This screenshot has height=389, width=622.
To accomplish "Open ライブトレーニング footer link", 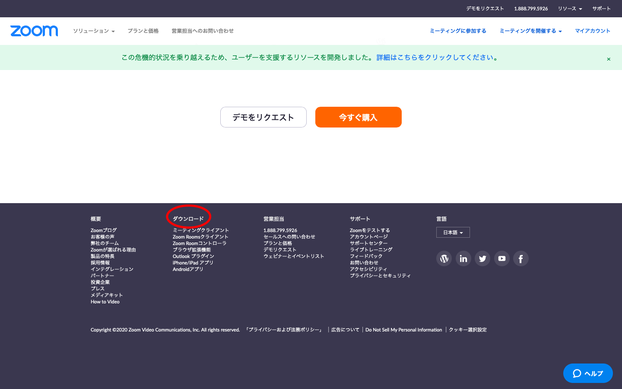I will tap(371, 250).
